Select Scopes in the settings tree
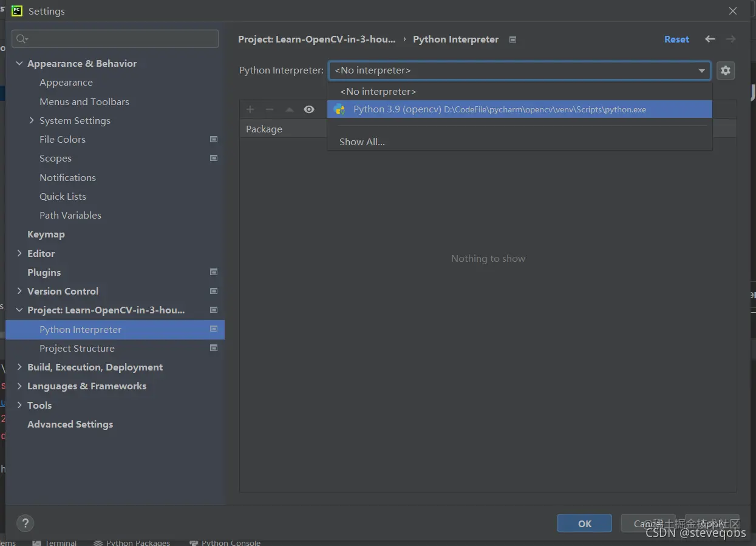Viewport: 756px width, 546px height. click(x=55, y=159)
